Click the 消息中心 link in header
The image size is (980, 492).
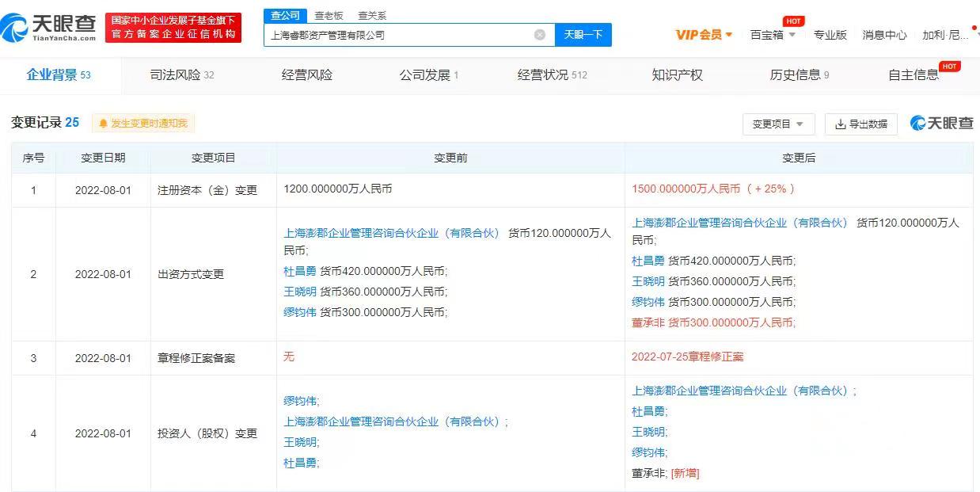click(884, 35)
